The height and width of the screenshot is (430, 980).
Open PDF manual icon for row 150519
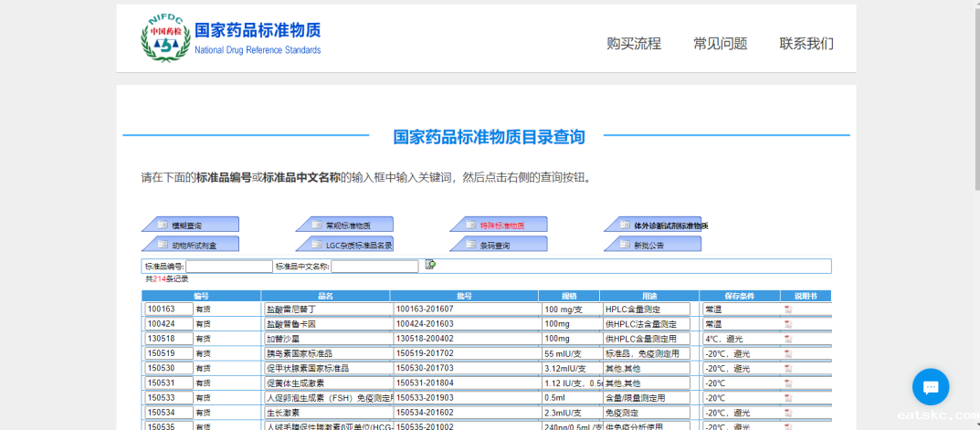[x=788, y=353]
